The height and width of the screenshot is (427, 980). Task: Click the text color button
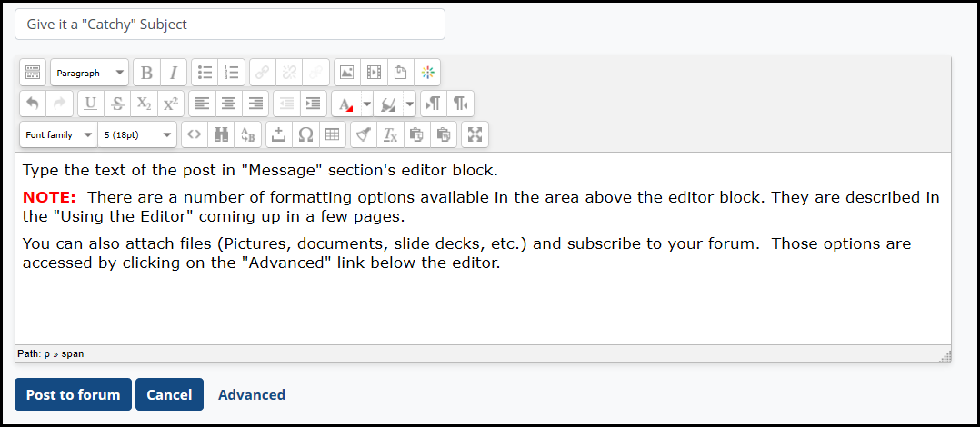tap(345, 104)
